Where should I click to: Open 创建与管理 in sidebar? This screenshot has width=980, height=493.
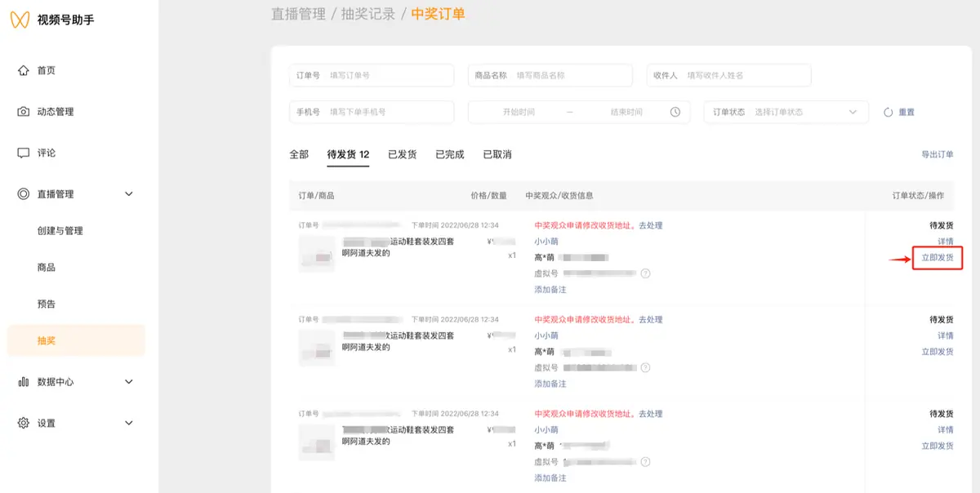pyautogui.click(x=60, y=231)
